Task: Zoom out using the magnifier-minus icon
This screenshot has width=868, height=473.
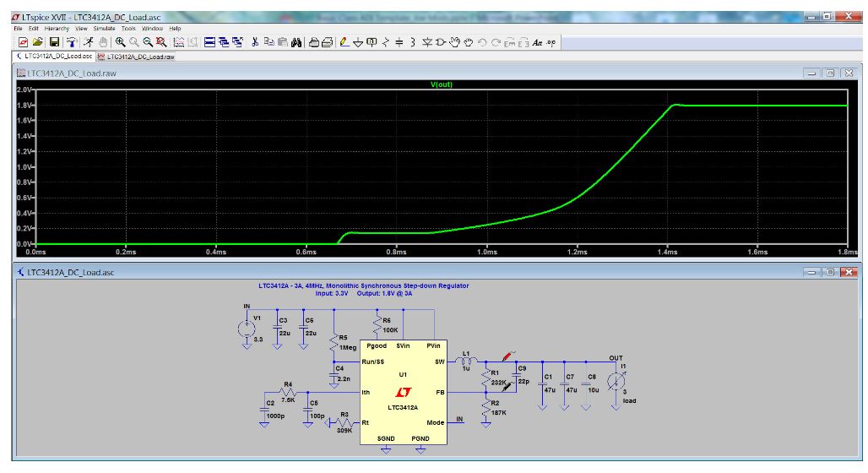Action: click(148, 42)
